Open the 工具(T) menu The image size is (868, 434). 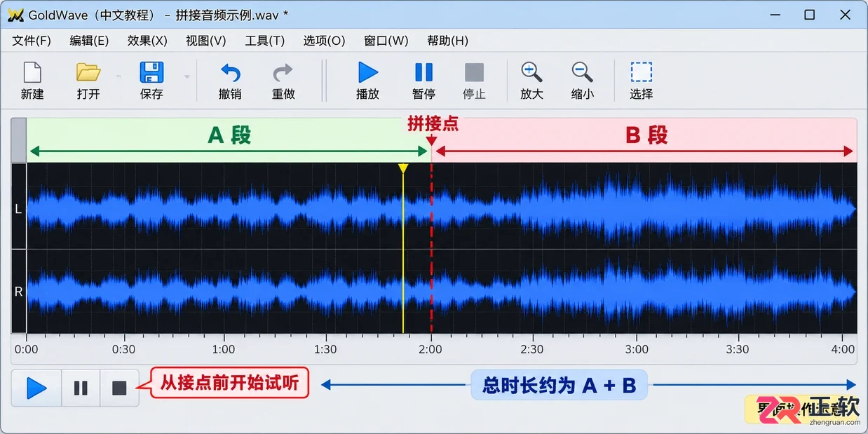pyautogui.click(x=264, y=41)
